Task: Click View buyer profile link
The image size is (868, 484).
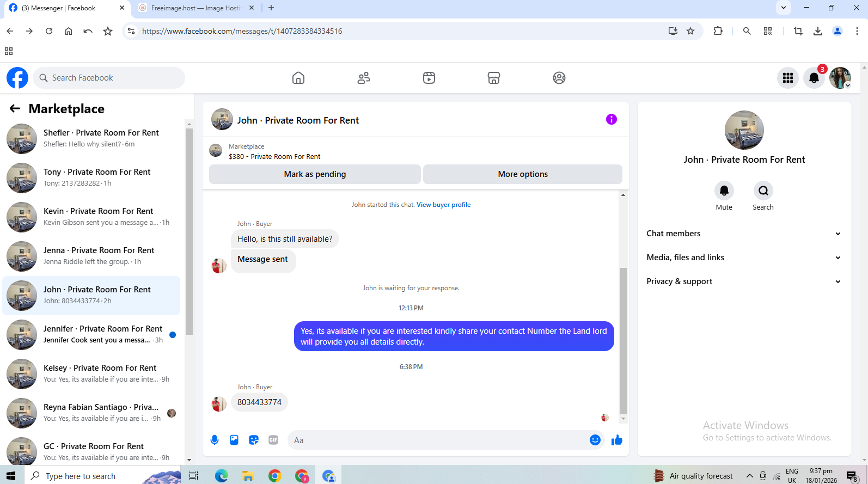Action: pos(443,205)
